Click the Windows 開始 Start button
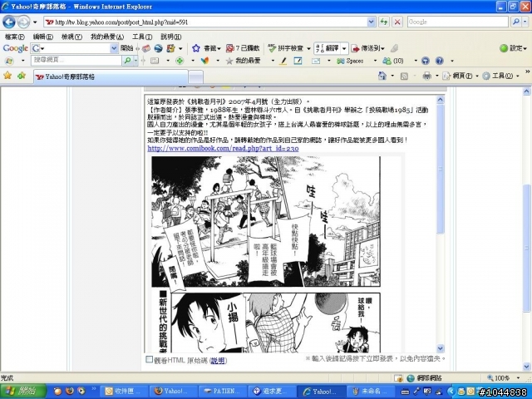Image resolution: width=532 pixels, height=399 pixels. pos(23,391)
